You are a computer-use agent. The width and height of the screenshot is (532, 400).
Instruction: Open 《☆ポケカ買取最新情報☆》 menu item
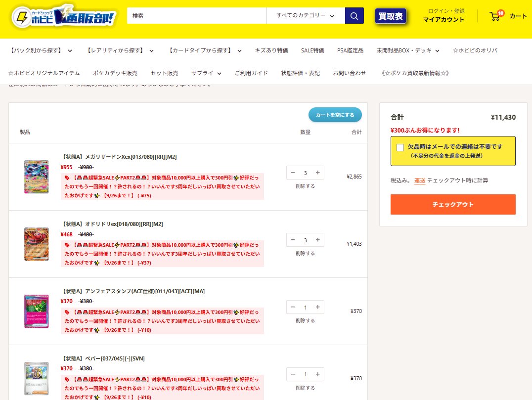pos(415,73)
